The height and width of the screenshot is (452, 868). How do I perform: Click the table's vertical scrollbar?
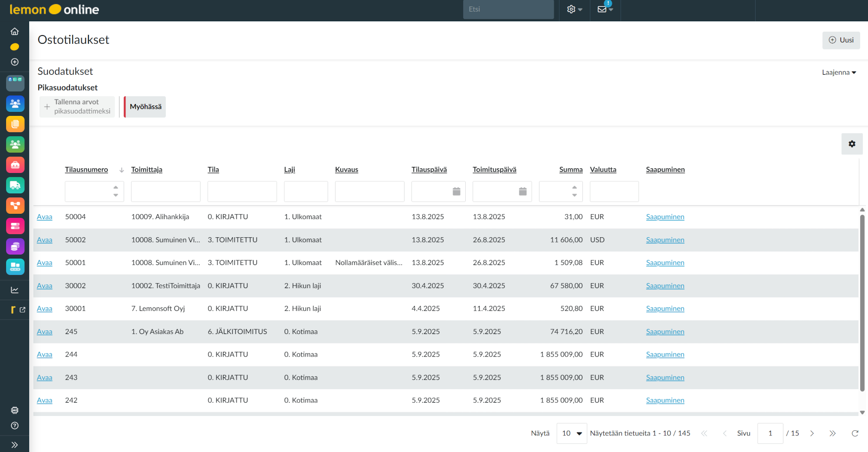(x=862, y=304)
